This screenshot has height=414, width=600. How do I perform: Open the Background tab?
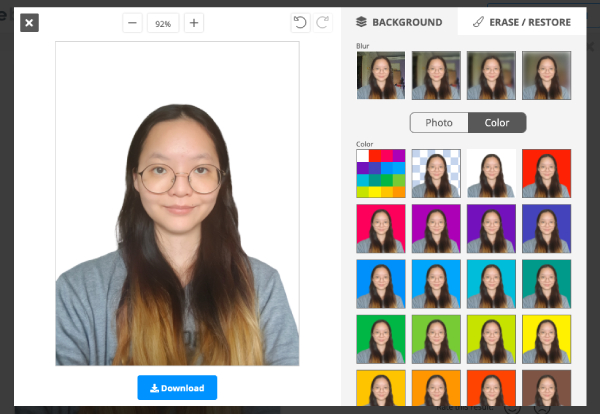(x=400, y=22)
